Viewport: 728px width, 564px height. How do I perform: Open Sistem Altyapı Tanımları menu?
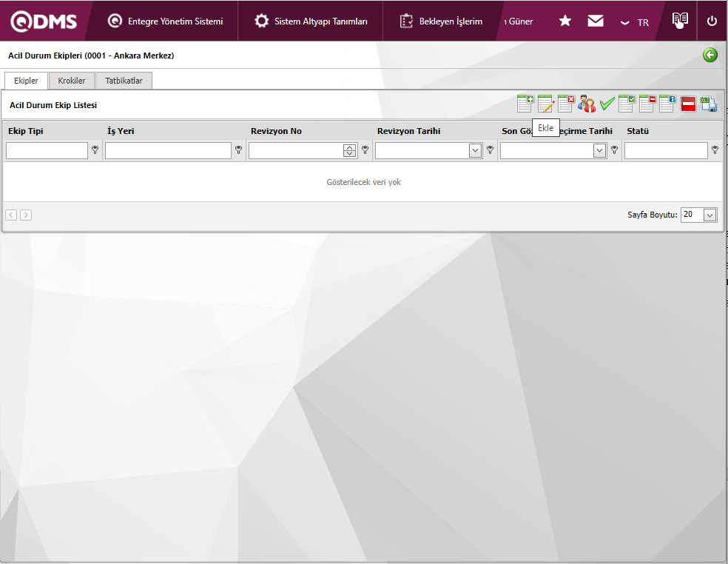click(x=311, y=21)
